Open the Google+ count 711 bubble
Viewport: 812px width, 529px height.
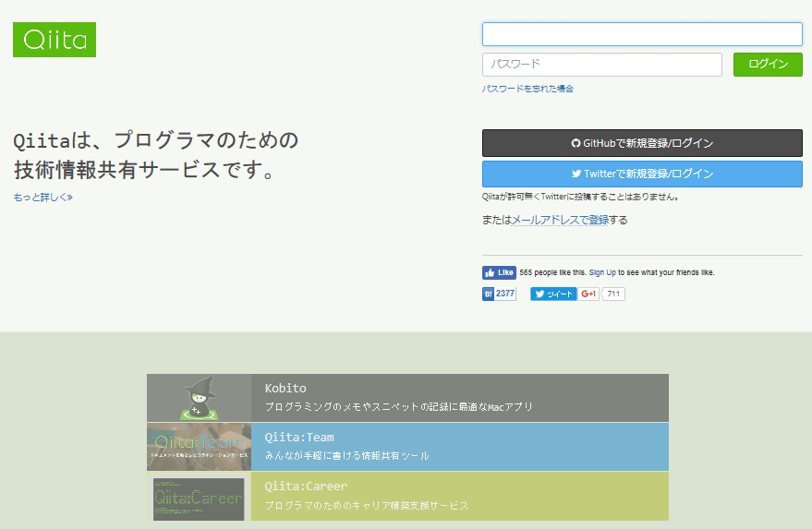pos(613,294)
